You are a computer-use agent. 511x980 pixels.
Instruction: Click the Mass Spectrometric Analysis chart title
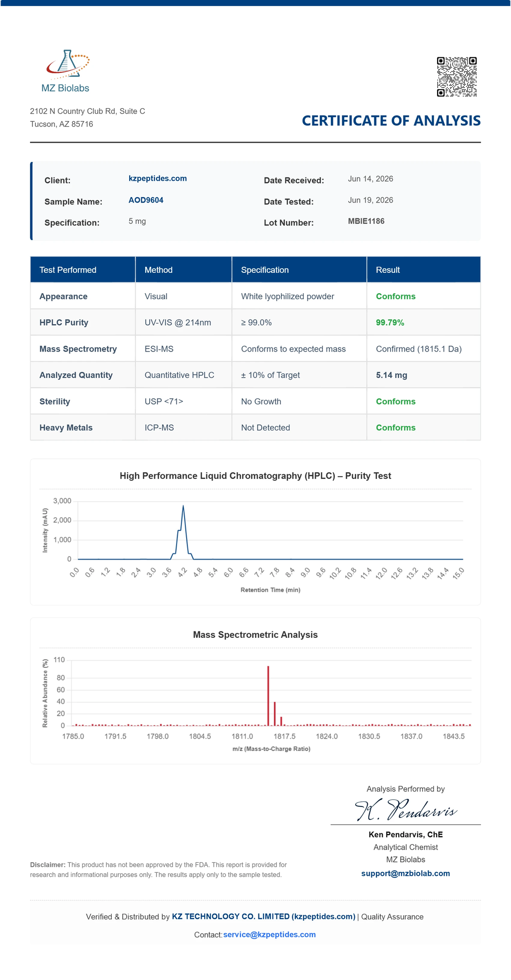(255, 635)
